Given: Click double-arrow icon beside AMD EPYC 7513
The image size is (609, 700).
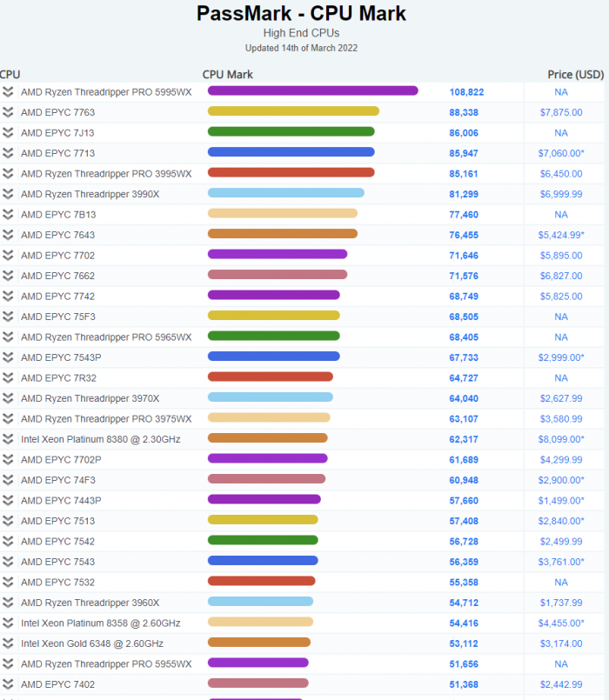Looking at the screenshot, I should [x=8, y=521].
